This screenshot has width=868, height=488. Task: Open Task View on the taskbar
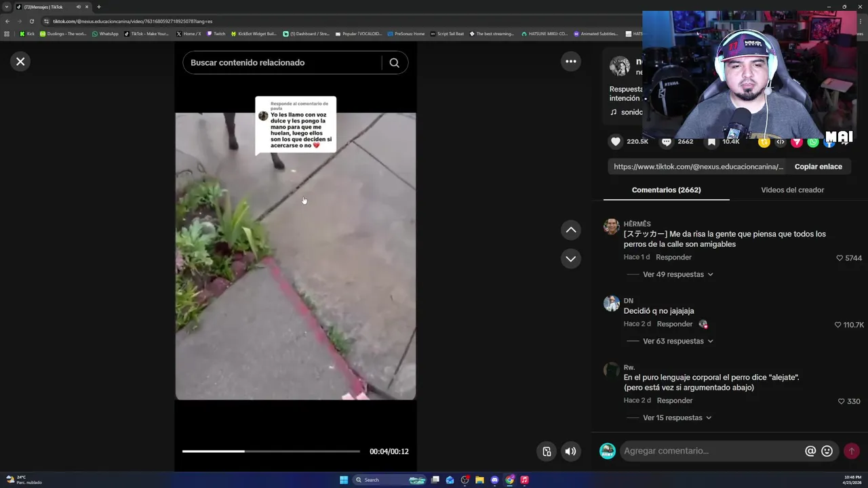[x=435, y=480]
